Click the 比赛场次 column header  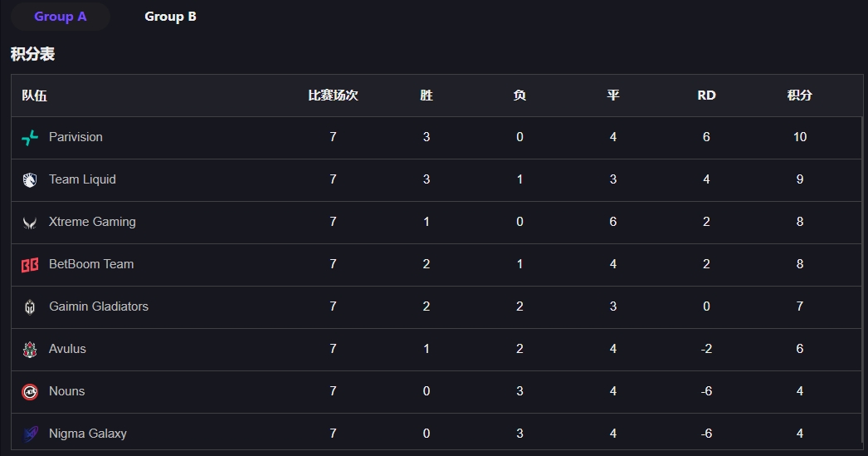pos(333,96)
